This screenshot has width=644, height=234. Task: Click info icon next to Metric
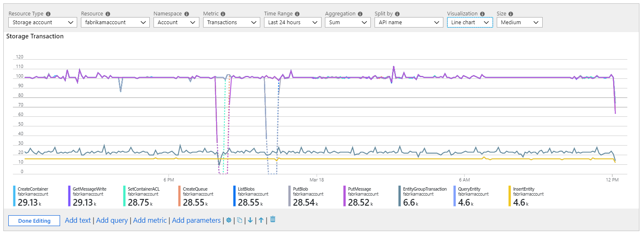(x=223, y=14)
